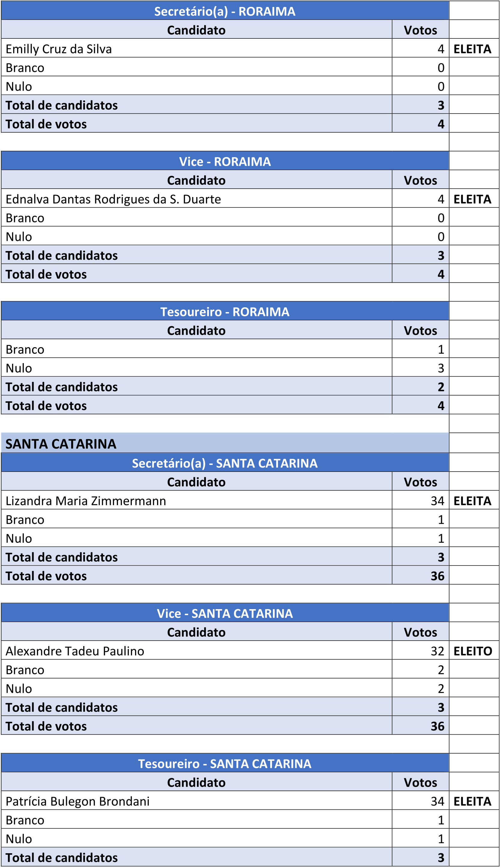Image resolution: width=501 pixels, height=868 pixels.
Task: Click the ELEITA label beside Emilly Cruz
Action: pyautogui.click(x=472, y=49)
